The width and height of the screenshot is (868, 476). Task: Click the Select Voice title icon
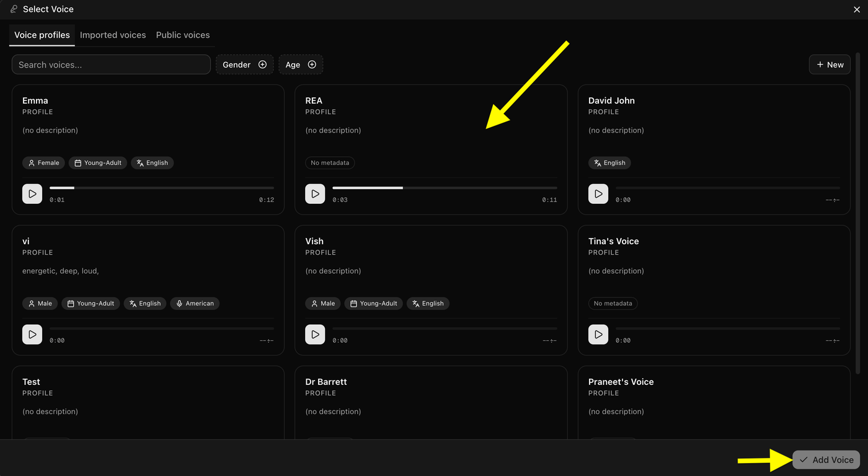point(14,9)
